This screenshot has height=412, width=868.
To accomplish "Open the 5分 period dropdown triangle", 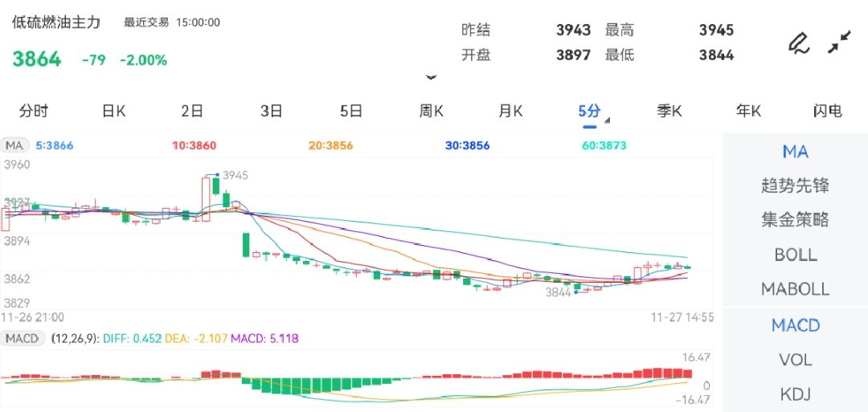I will click(608, 120).
